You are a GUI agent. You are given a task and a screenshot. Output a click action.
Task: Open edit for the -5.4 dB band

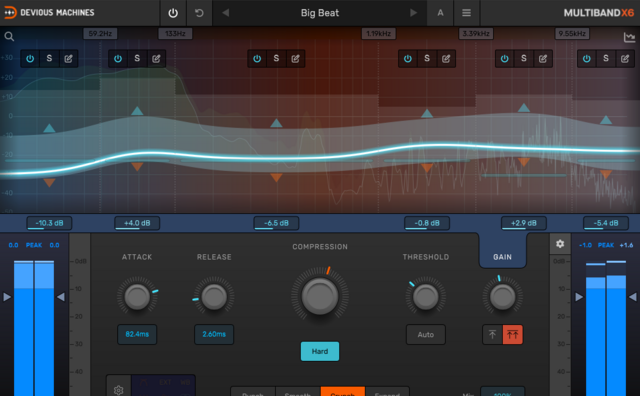(625, 58)
